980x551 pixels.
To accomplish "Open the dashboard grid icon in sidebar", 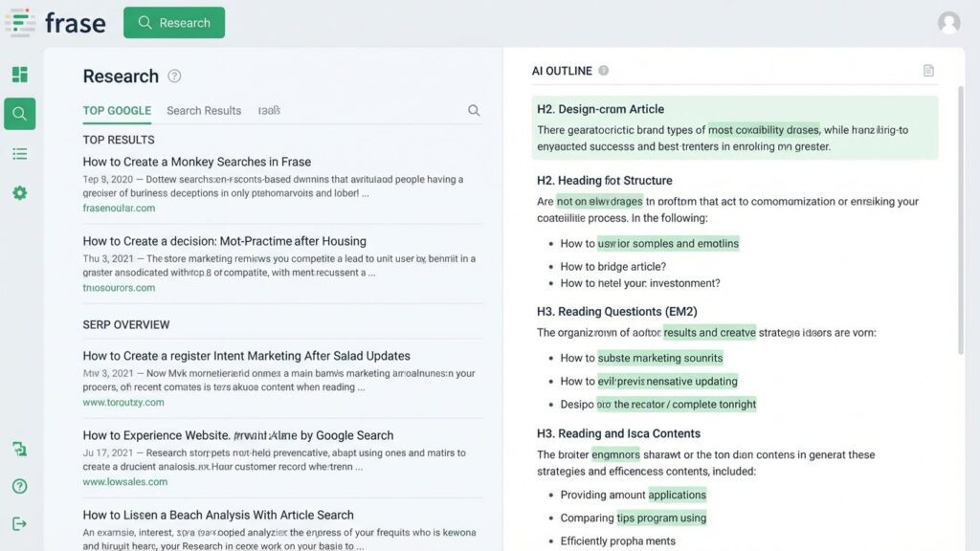I will click(19, 75).
